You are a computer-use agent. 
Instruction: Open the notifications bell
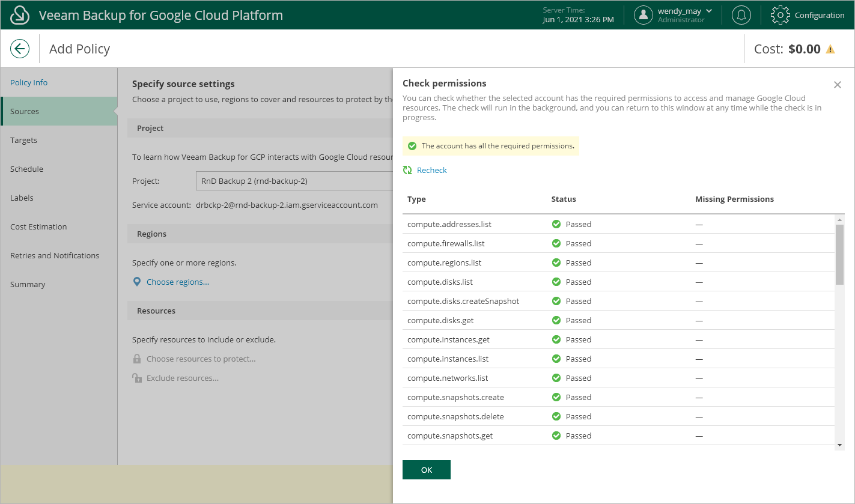click(741, 15)
